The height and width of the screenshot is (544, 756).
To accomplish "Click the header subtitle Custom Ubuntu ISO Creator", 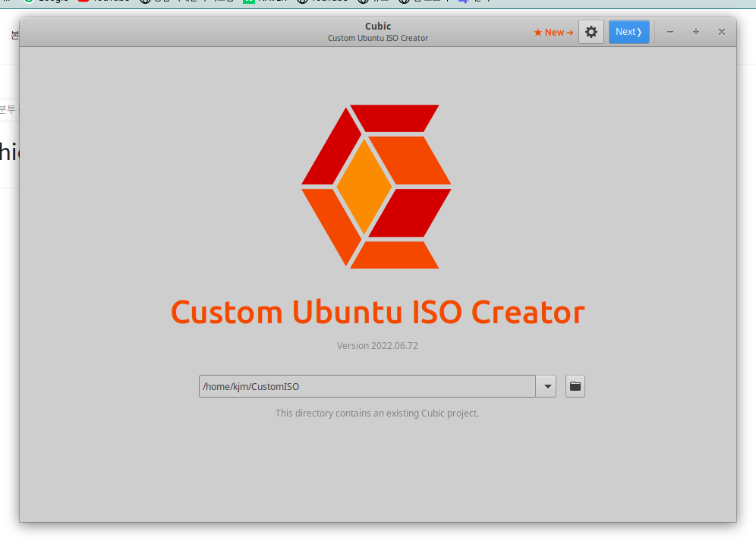I will [x=378, y=38].
